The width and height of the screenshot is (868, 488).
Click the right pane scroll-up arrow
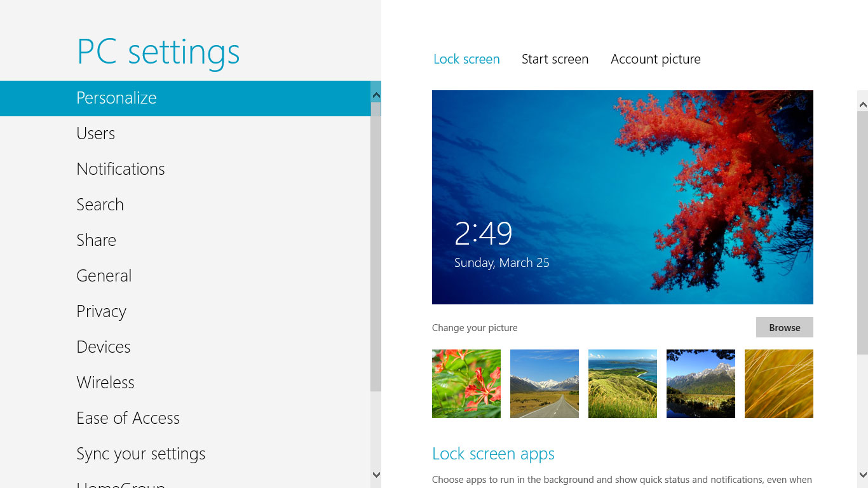[863, 105]
